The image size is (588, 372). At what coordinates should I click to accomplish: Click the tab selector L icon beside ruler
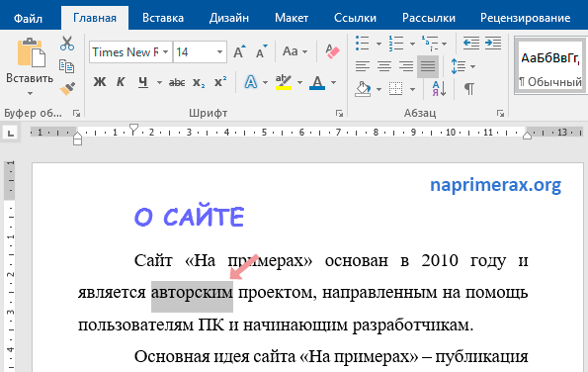coord(11,133)
